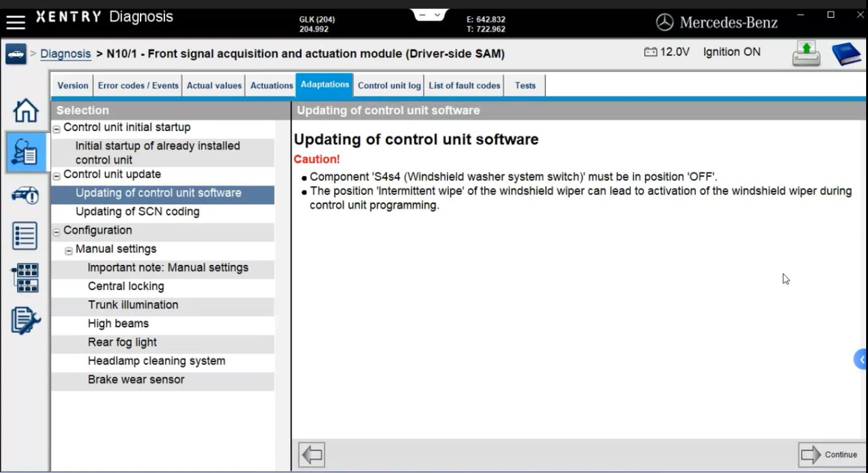Select the Adaptations tab

pos(325,85)
